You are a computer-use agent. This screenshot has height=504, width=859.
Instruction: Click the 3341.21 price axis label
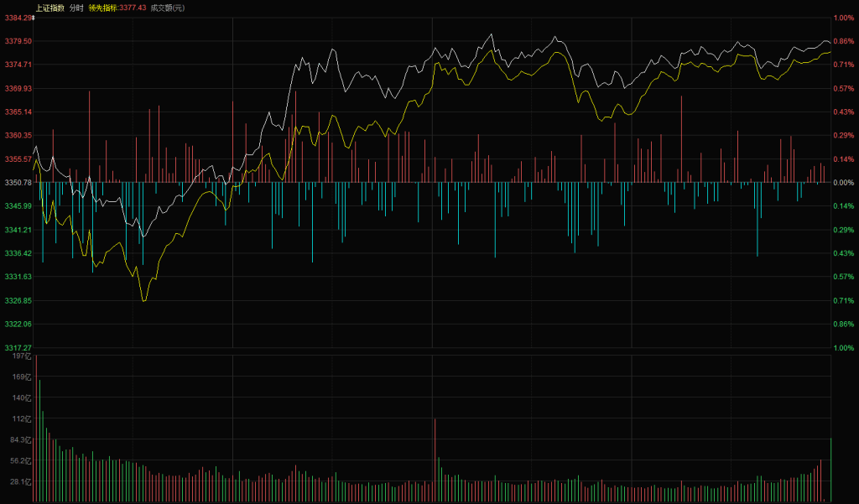click(x=18, y=230)
